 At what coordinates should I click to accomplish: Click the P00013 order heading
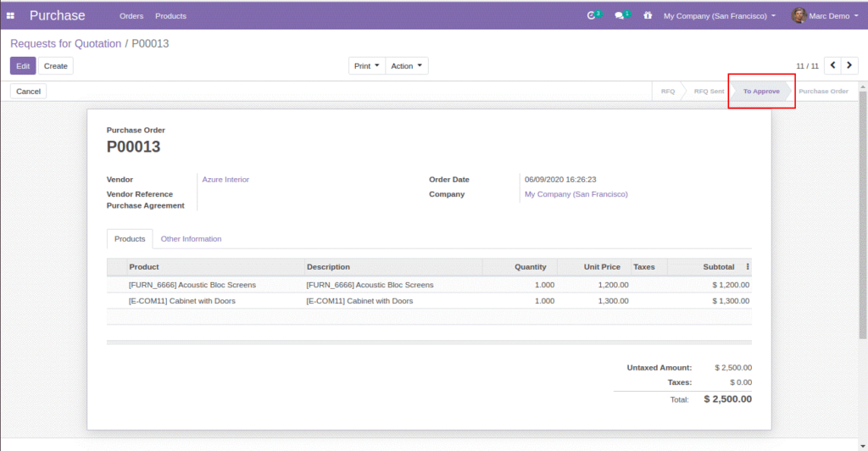tap(133, 147)
